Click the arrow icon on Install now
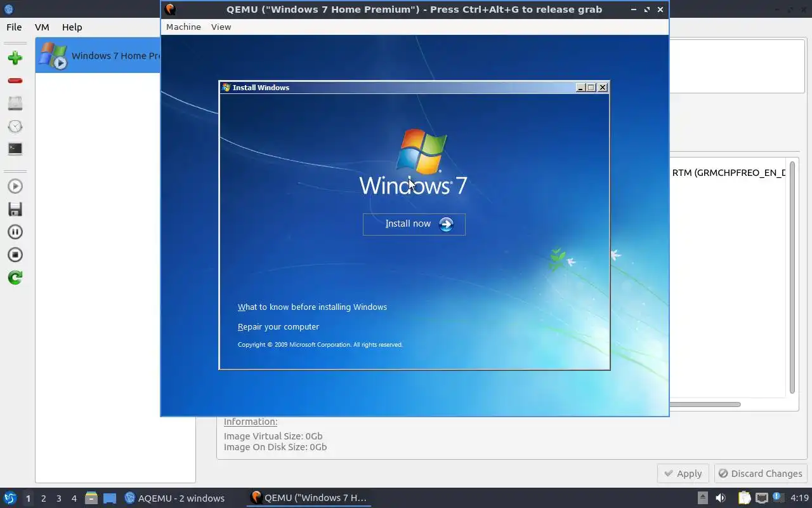812x508 pixels. click(x=446, y=224)
